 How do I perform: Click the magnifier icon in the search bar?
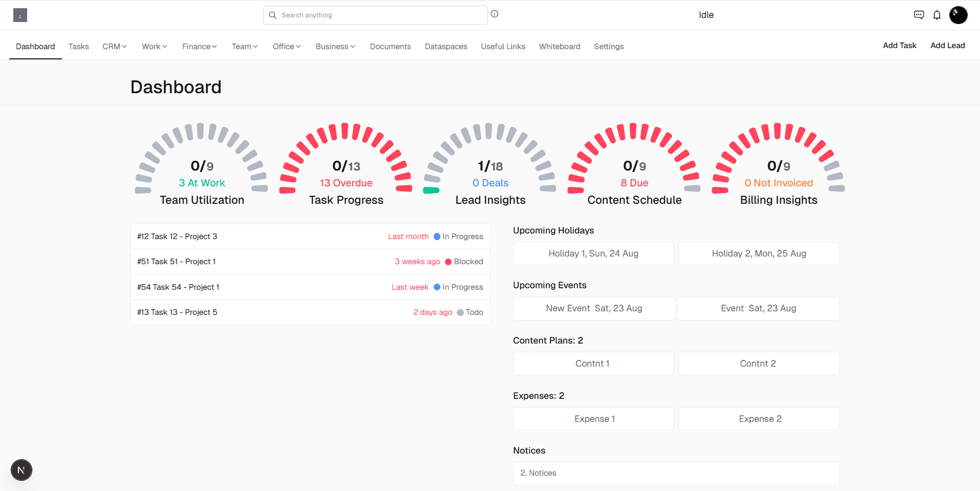coord(273,15)
